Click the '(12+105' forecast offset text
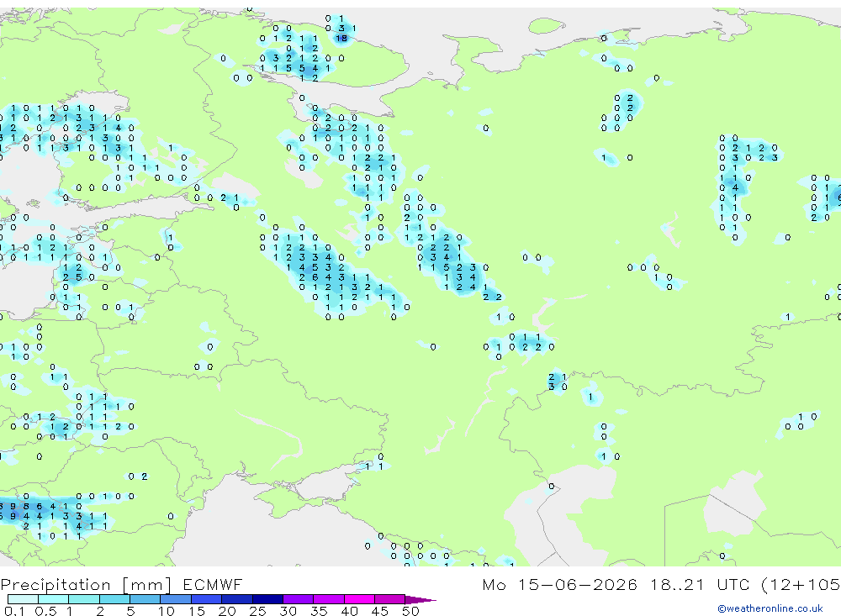841x616 pixels. tap(801, 584)
